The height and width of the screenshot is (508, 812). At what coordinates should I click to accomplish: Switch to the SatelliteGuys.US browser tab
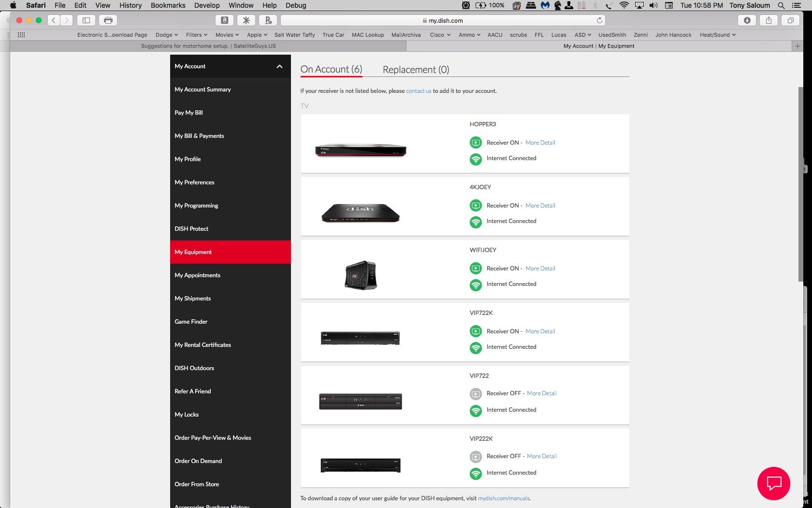(208, 46)
